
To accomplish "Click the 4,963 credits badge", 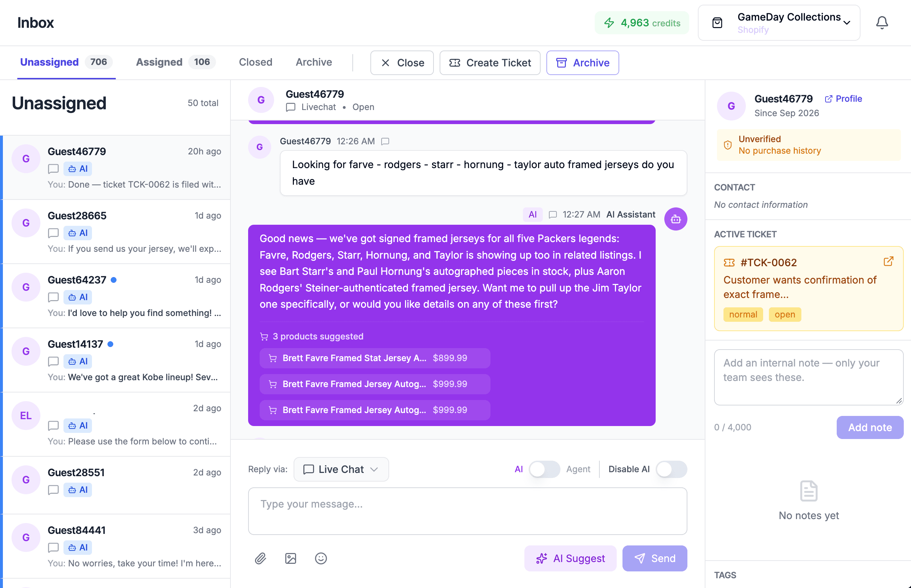I will [x=642, y=23].
